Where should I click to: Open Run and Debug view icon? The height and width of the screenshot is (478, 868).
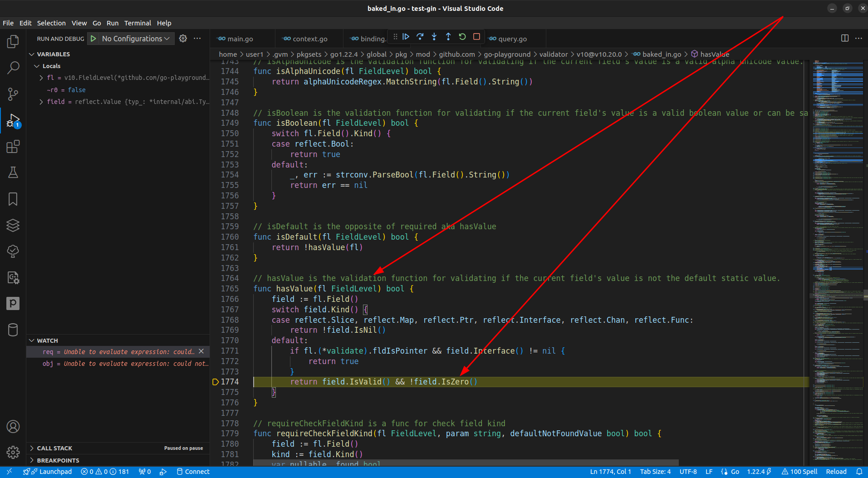[13, 120]
